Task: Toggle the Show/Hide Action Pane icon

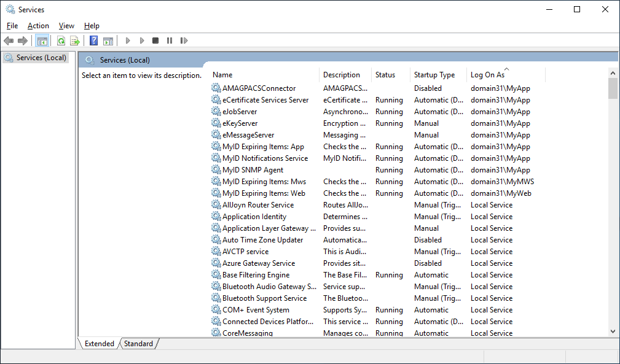Action: (108, 41)
